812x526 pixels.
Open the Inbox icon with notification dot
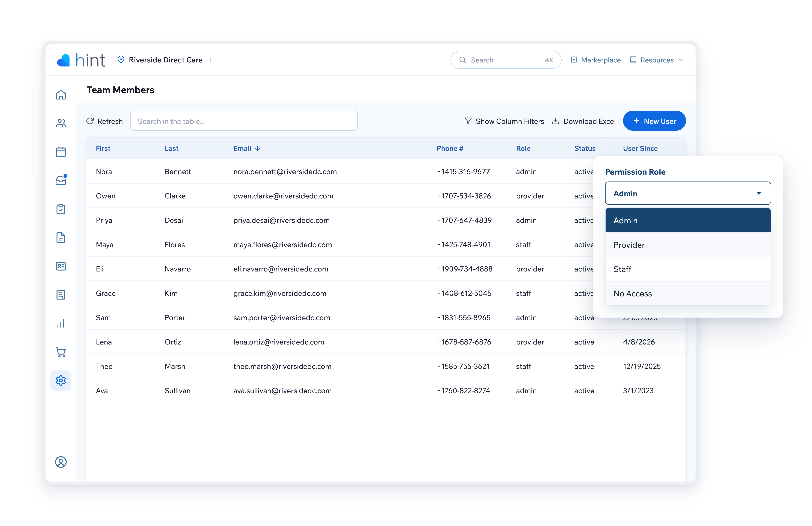[61, 180]
